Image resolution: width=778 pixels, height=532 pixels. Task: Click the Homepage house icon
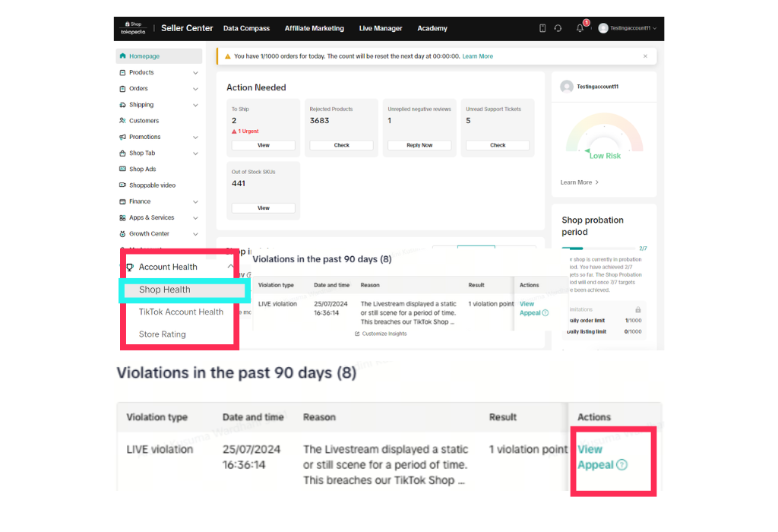[123, 56]
